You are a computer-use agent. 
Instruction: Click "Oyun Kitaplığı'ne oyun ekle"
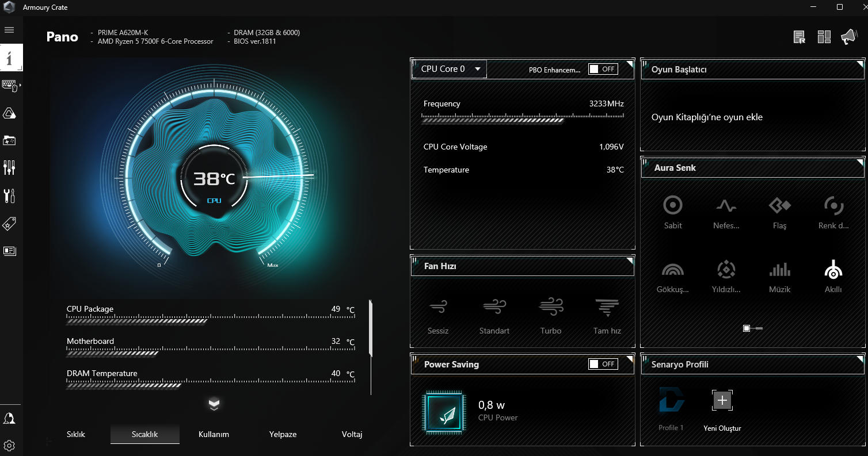707,117
